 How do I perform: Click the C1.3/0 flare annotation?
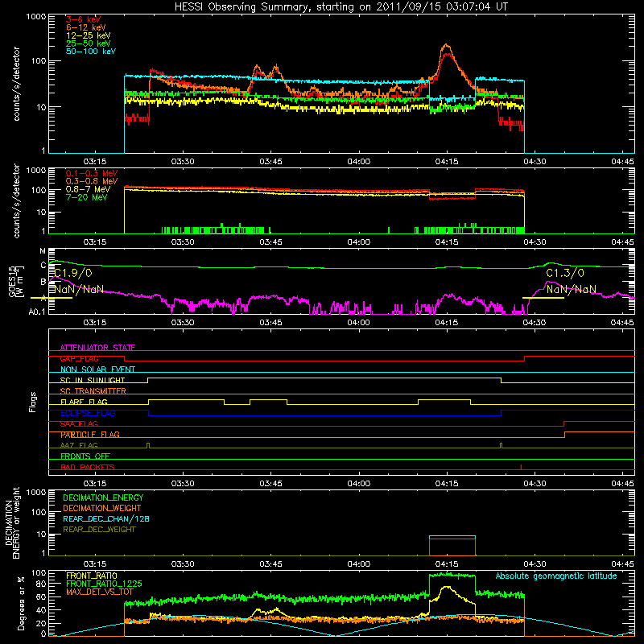pyautogui.click(x=565, y=273)
